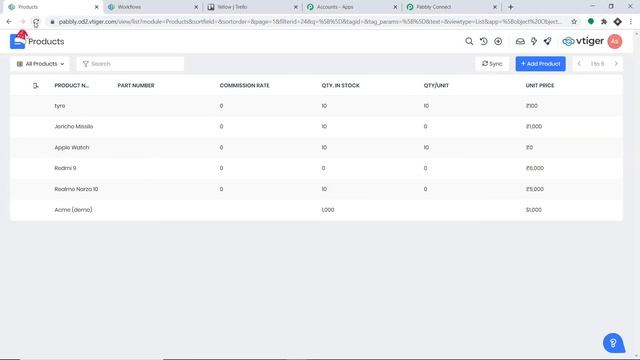Click the vtiger logo in header
The height and width of the screenshot is (360, 640).
583,41
